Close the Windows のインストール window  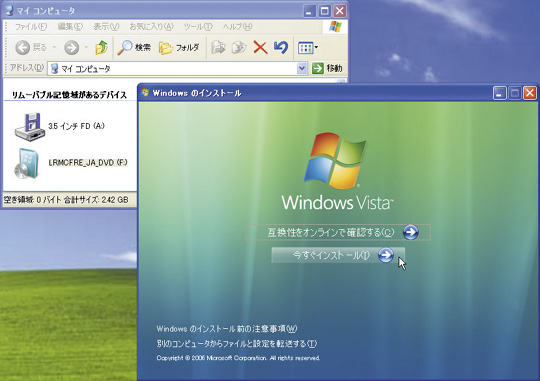point(530,93)
